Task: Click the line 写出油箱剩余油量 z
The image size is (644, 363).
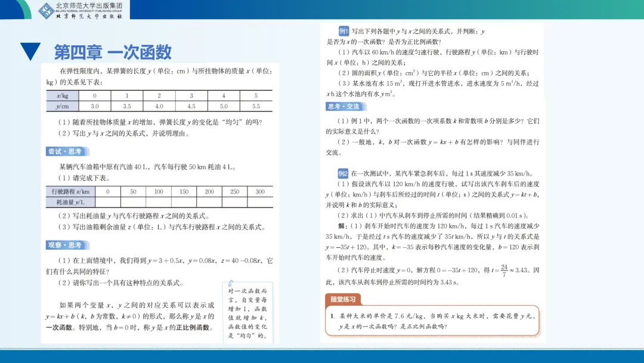Action: coord(162,227)
